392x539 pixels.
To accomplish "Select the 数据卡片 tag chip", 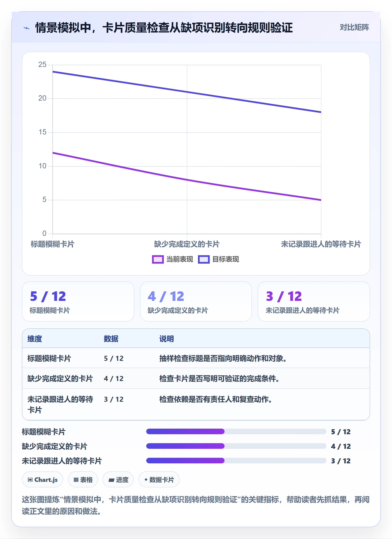I will 159,480.
